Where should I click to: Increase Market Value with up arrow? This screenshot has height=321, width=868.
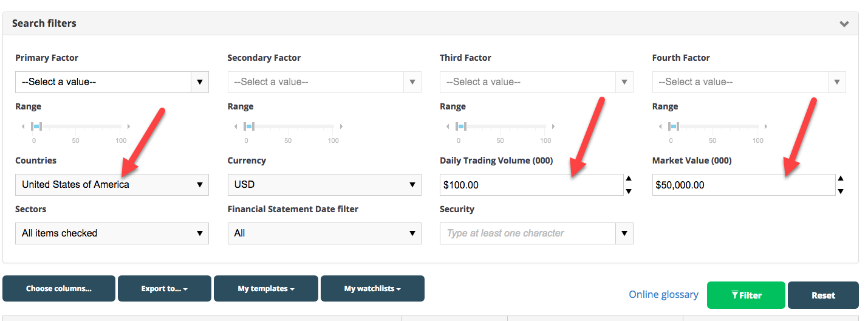click(x=841, y=179)
